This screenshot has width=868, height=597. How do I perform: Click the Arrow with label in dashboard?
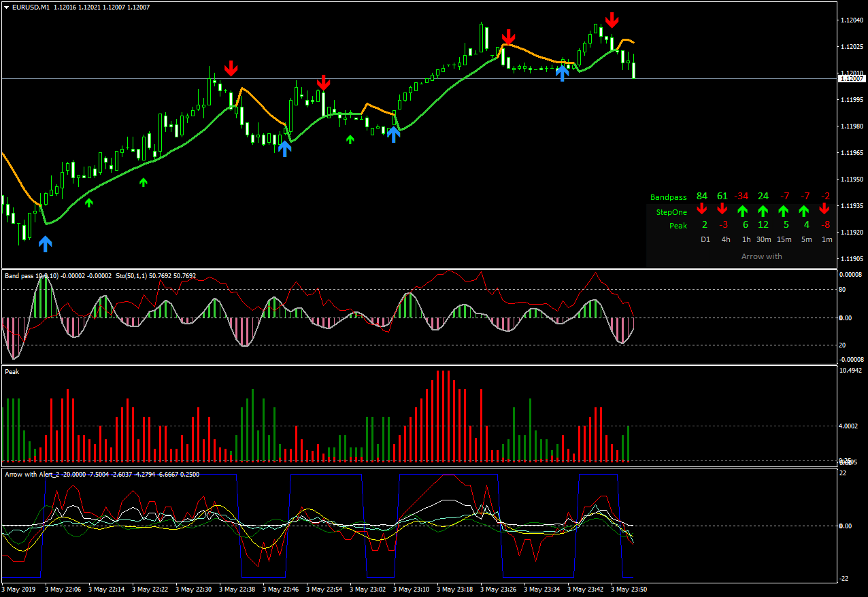(762, 256)
